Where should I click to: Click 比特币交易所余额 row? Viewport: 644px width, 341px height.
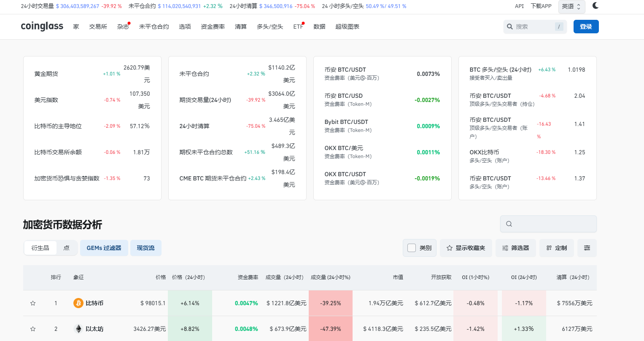[x=92, y=152]
